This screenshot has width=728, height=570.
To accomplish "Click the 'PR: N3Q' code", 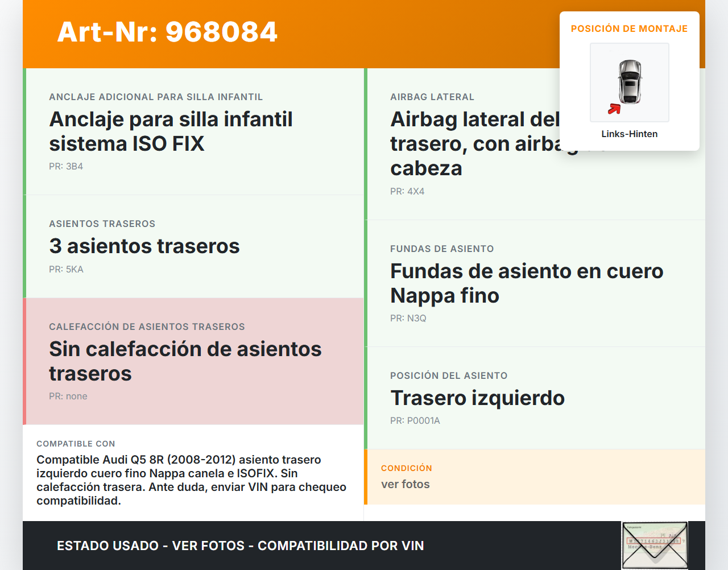I will coord(408,318).
